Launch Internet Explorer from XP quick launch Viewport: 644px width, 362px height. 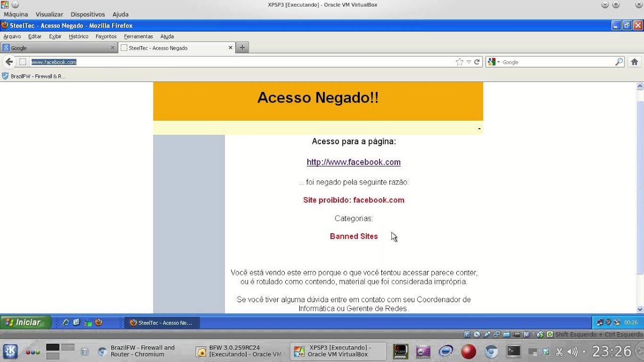tap(65, 323)
